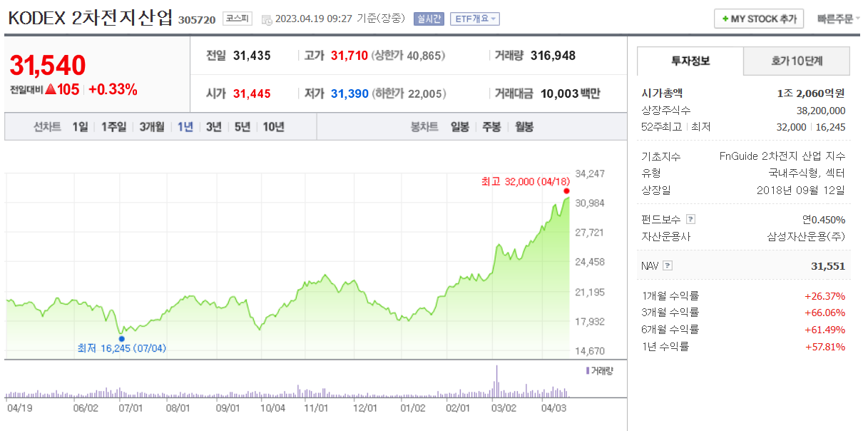
Task: Click the 거래량 value 316,948
Action: 552,56
